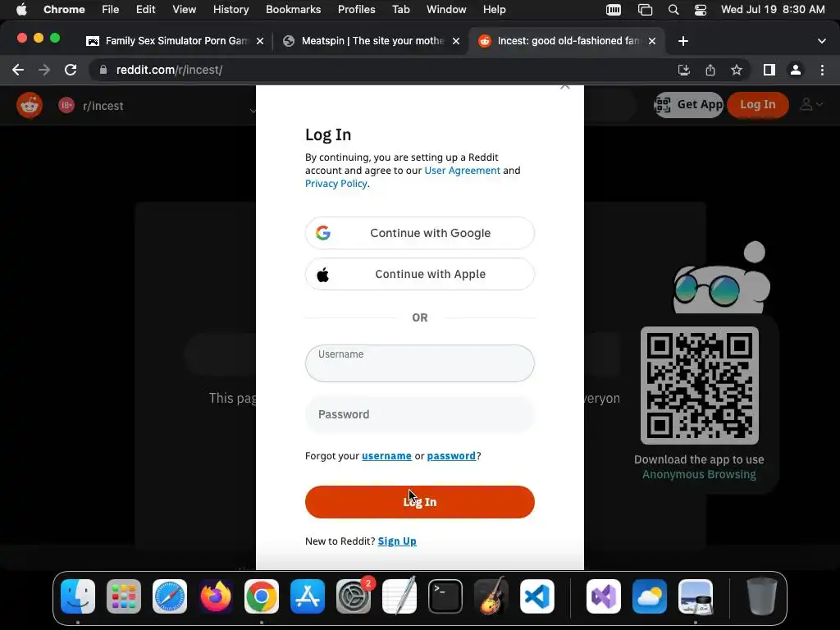
Task: Switch to the Meatspin tab
Action: pos(372,41)
